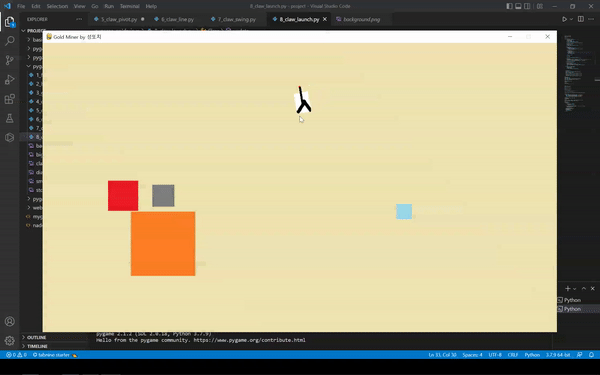The height and width of the screenshot is (375, 600).
Task: Open the Terminal menu
Action: point(130,6)
